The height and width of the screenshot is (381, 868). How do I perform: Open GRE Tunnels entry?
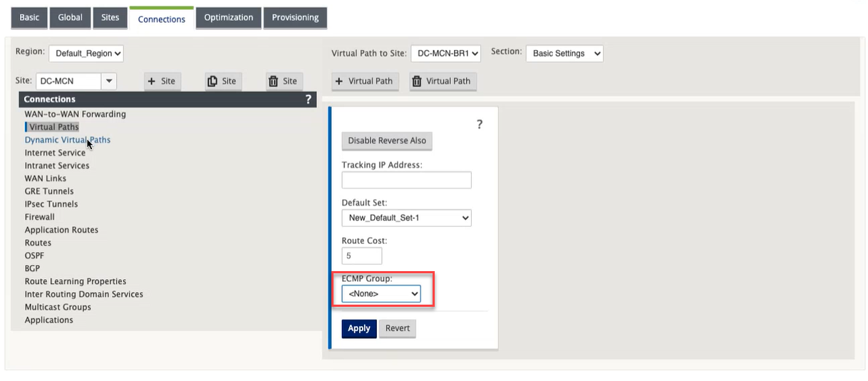(x=49, y=191)
